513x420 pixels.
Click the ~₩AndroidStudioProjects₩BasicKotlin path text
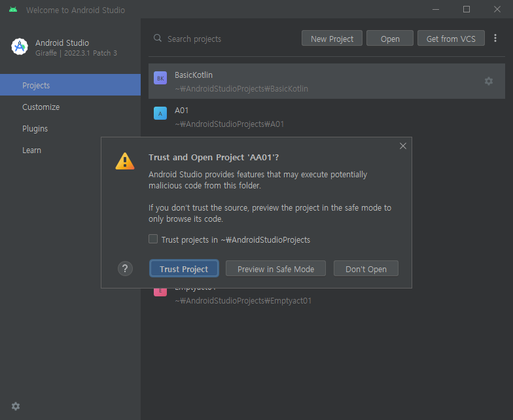tap(241, 89)
